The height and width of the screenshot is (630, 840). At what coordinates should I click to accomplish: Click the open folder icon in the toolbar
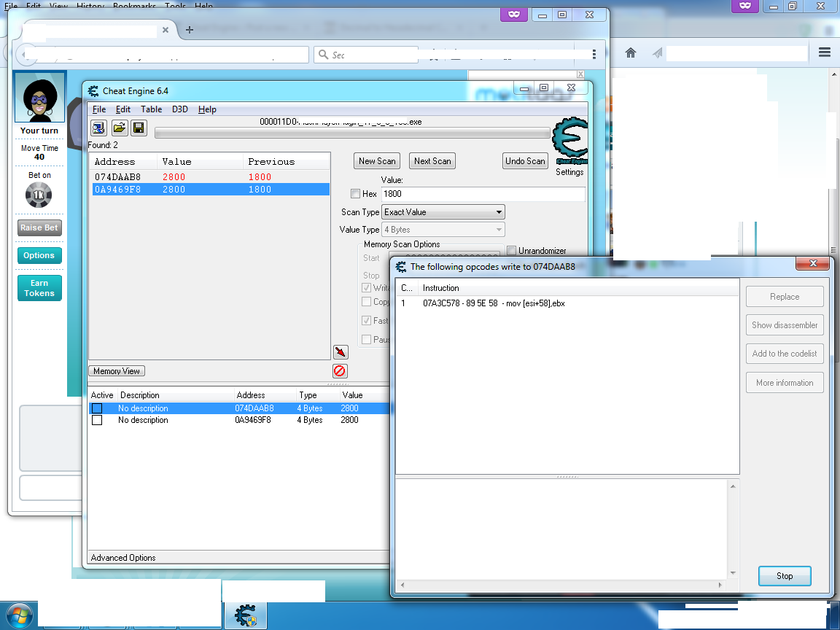(119, 128)
